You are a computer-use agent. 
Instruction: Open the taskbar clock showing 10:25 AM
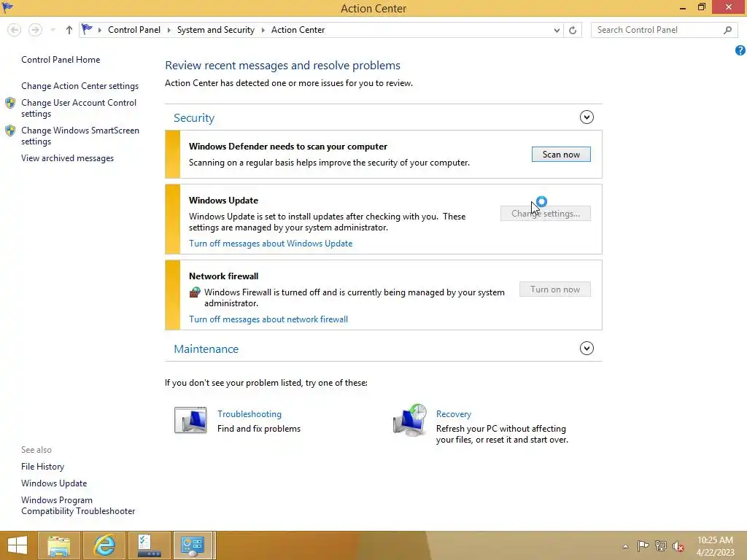pyautogui.click(x=715, y=545)
